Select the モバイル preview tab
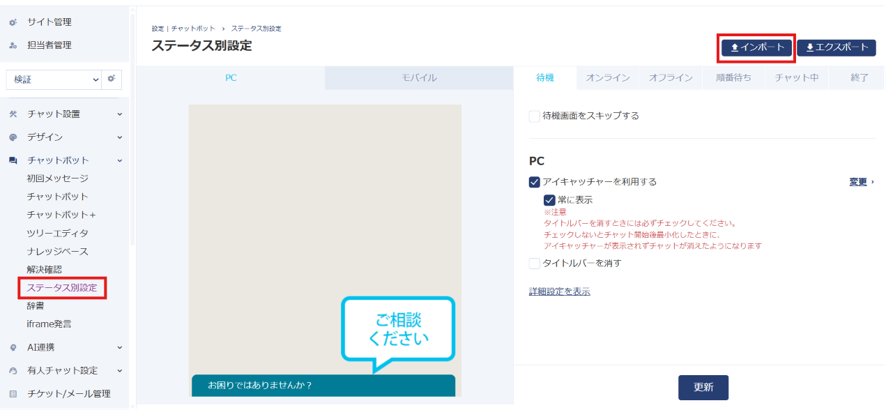The image size is (886, 410). pos(419,78)
